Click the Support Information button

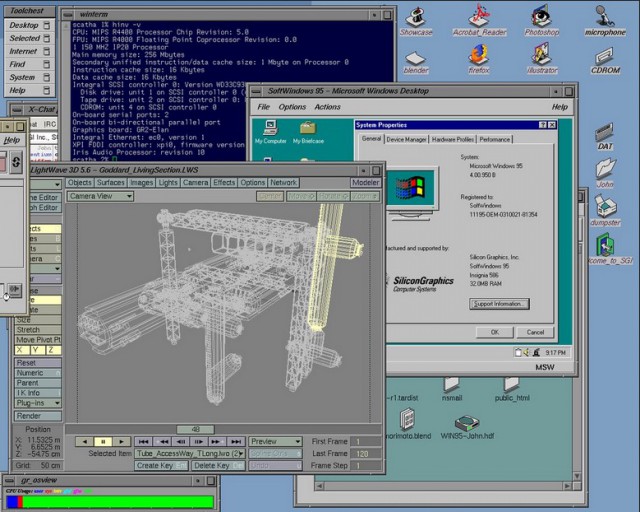click(x=499, y=304)
